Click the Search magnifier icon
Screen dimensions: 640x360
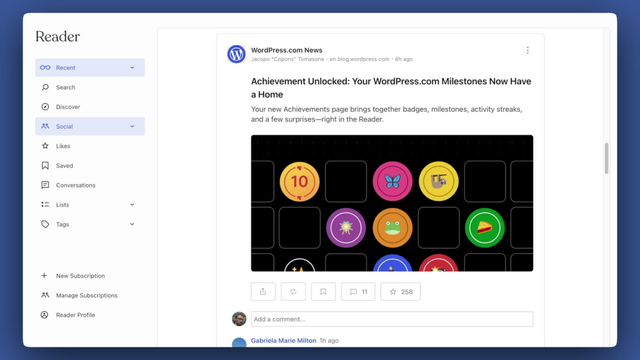click(x=45, y=87)
